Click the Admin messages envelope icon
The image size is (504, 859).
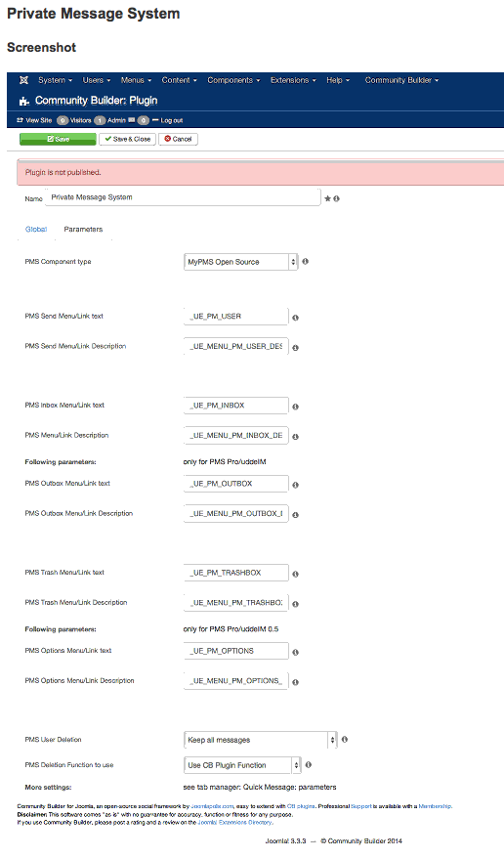coord(132,120)
